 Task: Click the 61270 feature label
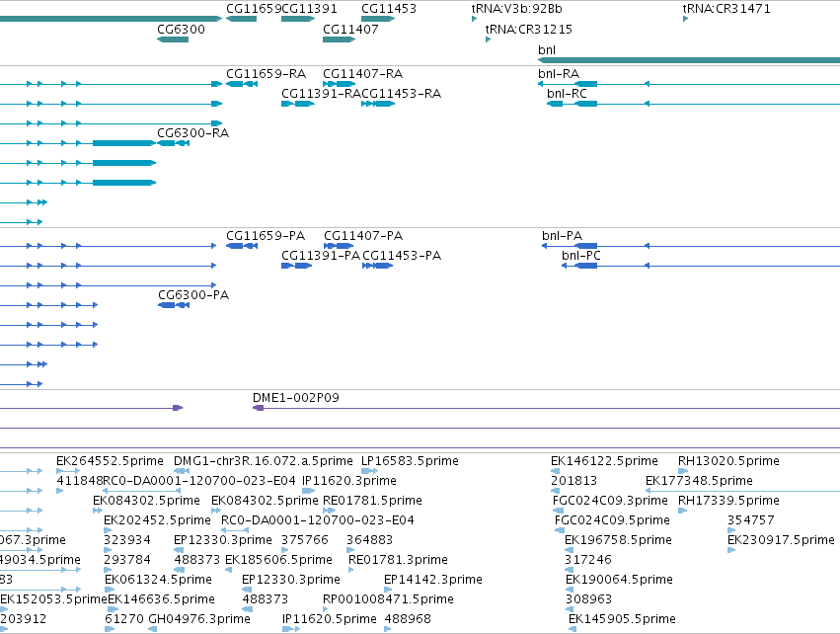124,619
